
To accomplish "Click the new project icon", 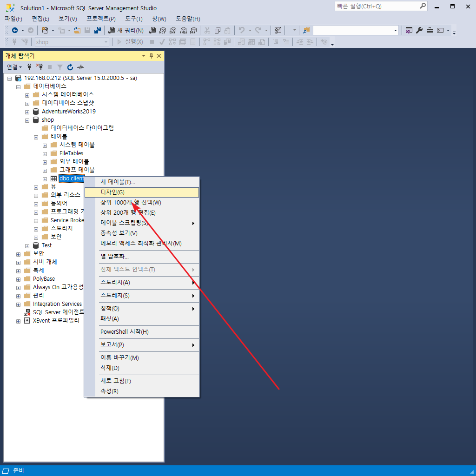I will click(45, 30).
